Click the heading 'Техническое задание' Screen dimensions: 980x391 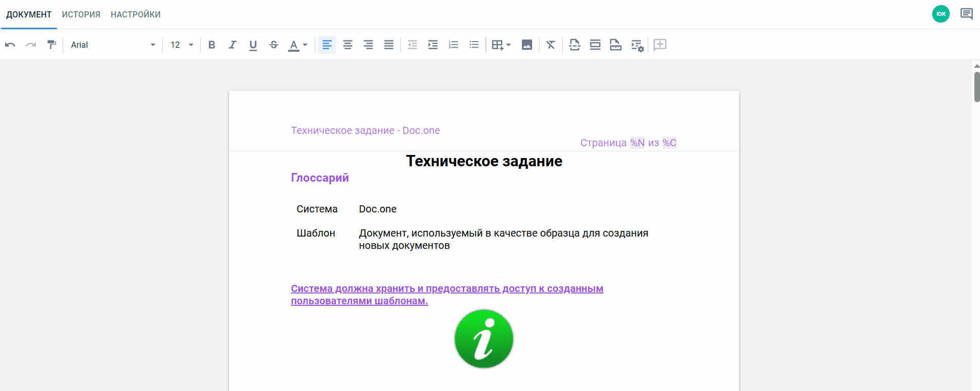[484, 161]
